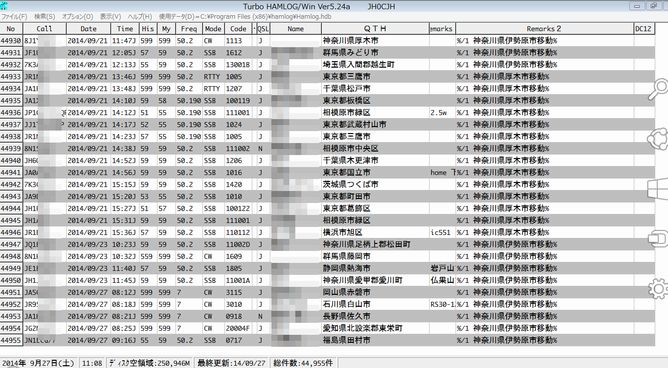The height and width of the screenshot is (368, 668).
Task: Click the Time column header
Action: click(125, 29)
